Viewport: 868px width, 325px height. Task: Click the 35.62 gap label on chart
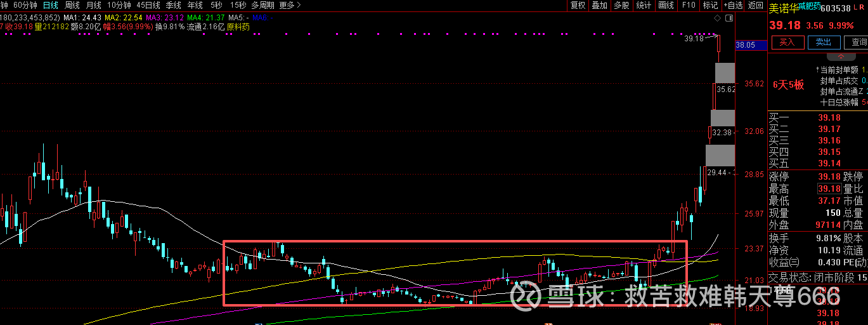coord(725,90)
